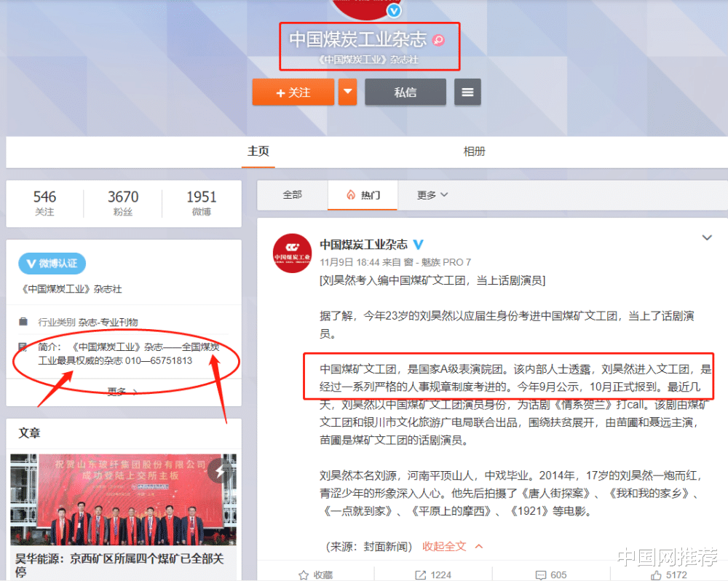
Task: Click the post timestamp 11月9日 18:44
Action: (x=349, y=262)
